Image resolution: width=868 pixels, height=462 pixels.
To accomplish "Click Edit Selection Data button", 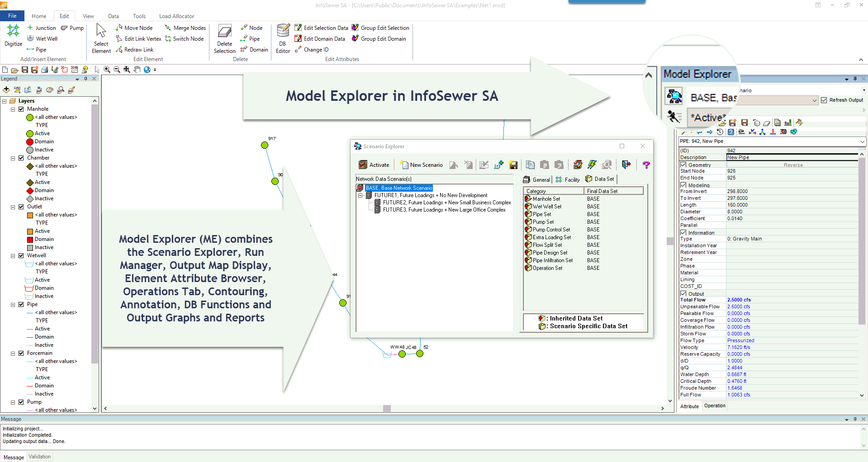I will (x=322, y=28).
